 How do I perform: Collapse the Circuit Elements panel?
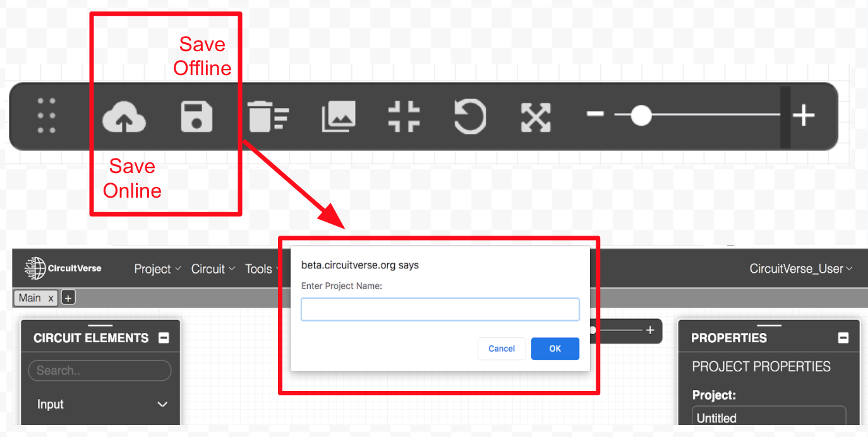tap(164, 338)
